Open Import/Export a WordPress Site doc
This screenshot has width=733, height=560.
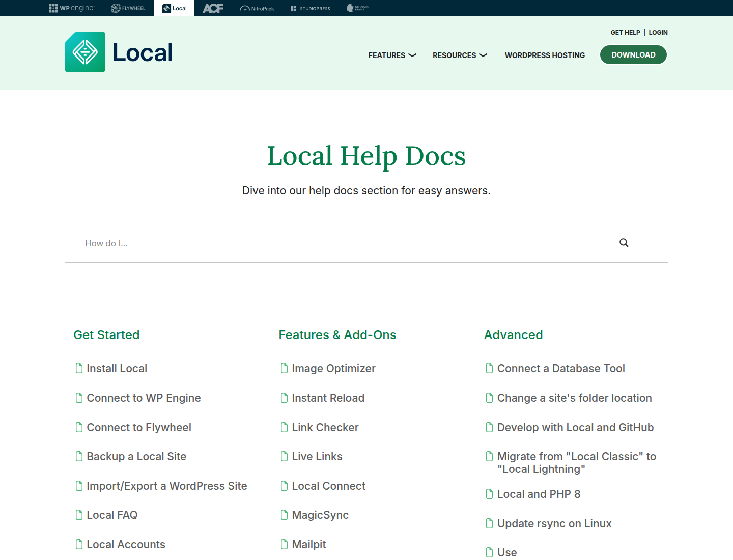pos(166,486)
